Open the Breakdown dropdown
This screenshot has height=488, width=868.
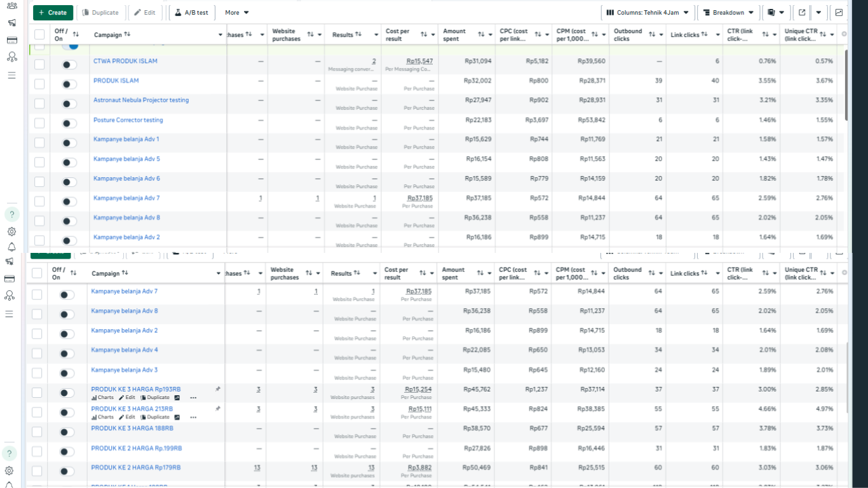click(728, 12)
